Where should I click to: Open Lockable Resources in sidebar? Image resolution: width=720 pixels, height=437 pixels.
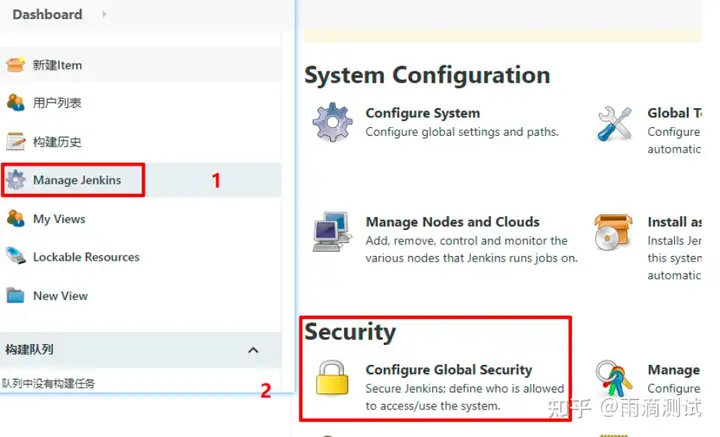86,257
